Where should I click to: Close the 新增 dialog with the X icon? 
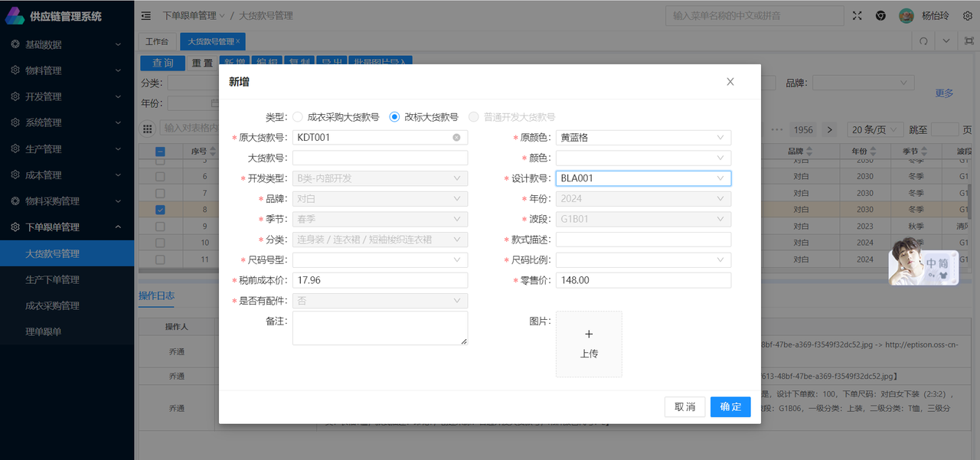click(730, 82)
